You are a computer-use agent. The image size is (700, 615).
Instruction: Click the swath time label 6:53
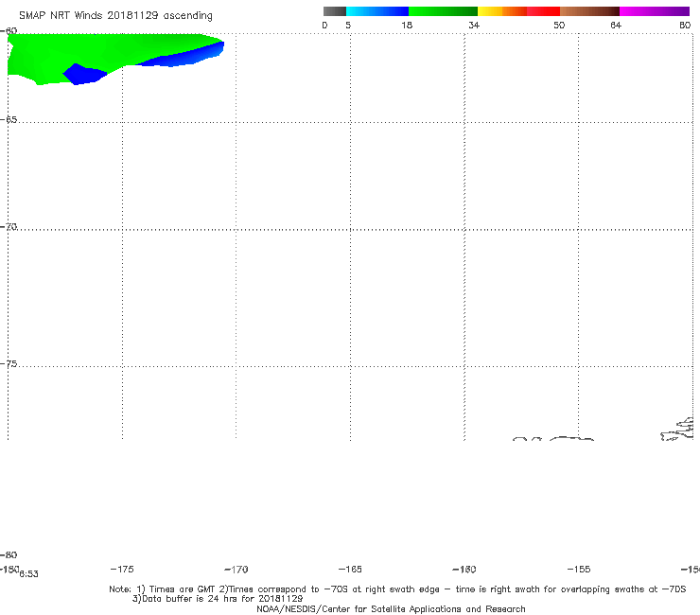coord(28,574)
